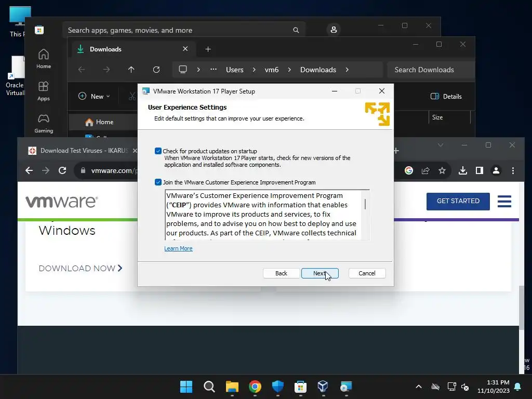Select Downloads in File Explorer breadcrumb
Screen dimensions: 532x399
tap(318, 70)
